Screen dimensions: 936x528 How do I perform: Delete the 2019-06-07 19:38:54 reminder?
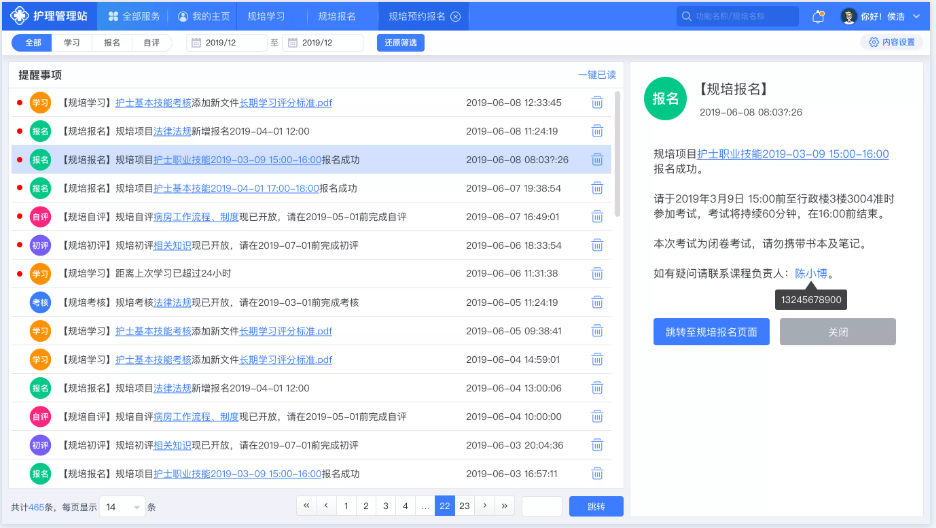pos(597,189)
